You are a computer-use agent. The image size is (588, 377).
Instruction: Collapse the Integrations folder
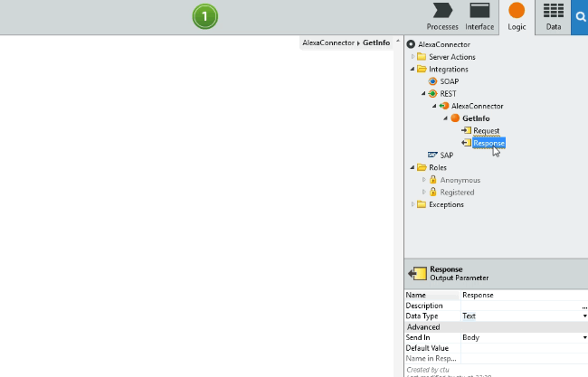413,69
